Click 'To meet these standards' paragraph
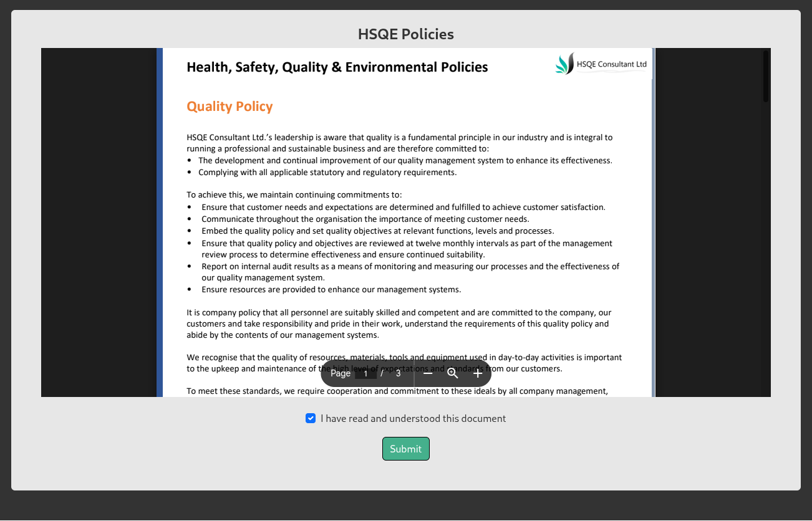 pos(397,391)
